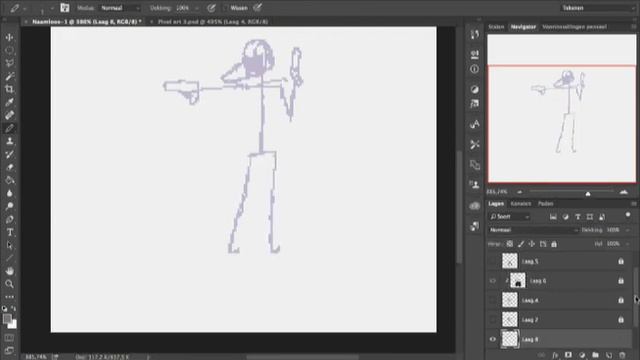Screen dimensions: 640x360
Task: Enable the Wissen checkbox
Action: [226, 8]
